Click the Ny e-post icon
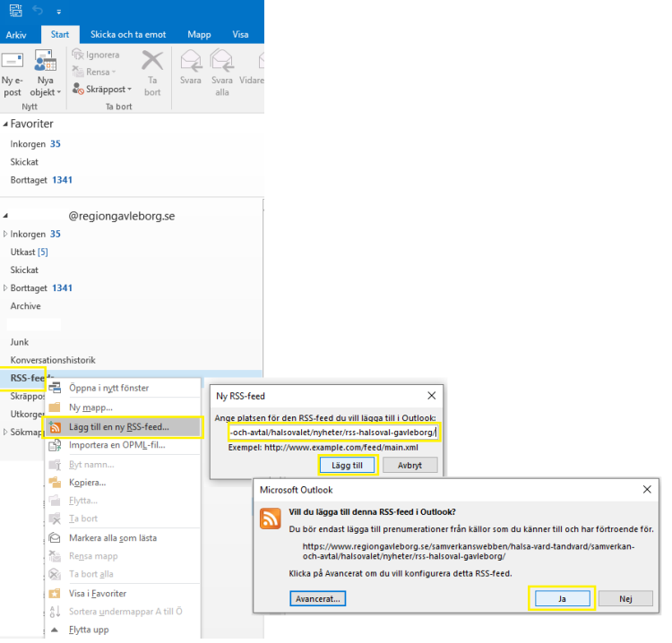This screenshot has width=672, height=643. pyautogui.click(x=13, y=61)
